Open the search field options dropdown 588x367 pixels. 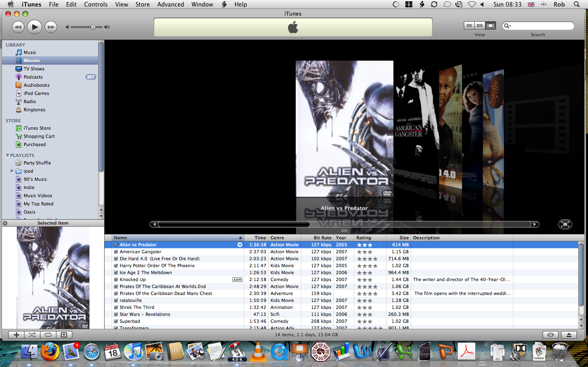coord(508,26)
